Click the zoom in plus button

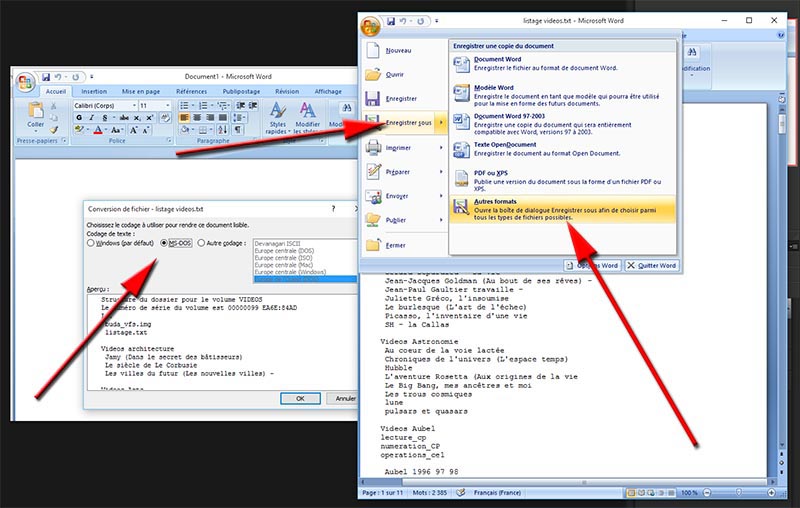click(771, 493)
